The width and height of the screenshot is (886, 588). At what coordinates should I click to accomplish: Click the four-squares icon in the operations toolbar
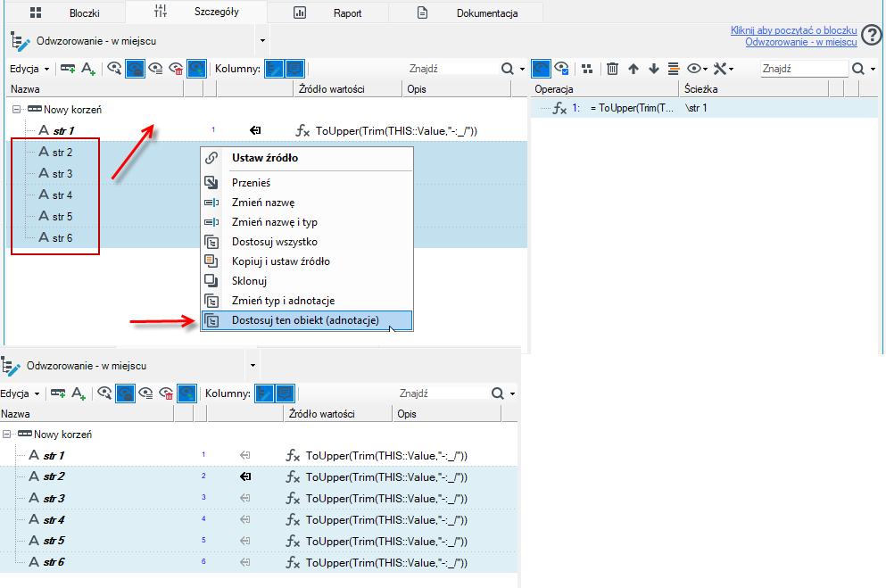tap(587, 69)
